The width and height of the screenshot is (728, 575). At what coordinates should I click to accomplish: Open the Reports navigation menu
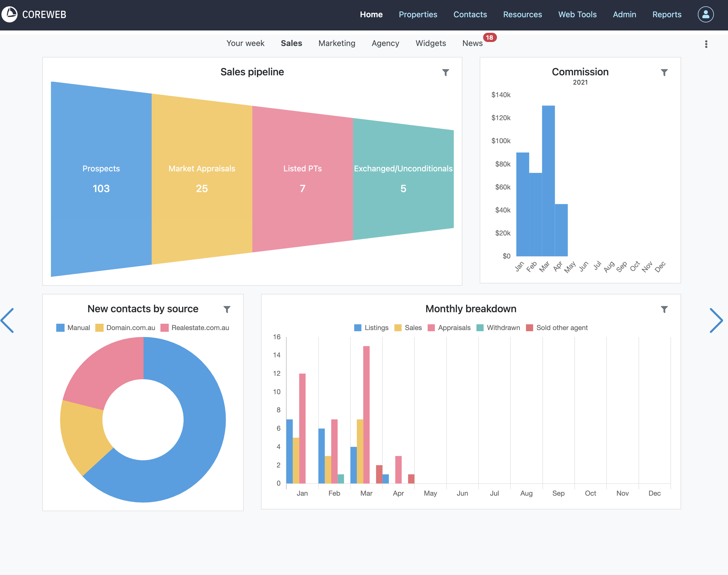click(x=667, y=14)
